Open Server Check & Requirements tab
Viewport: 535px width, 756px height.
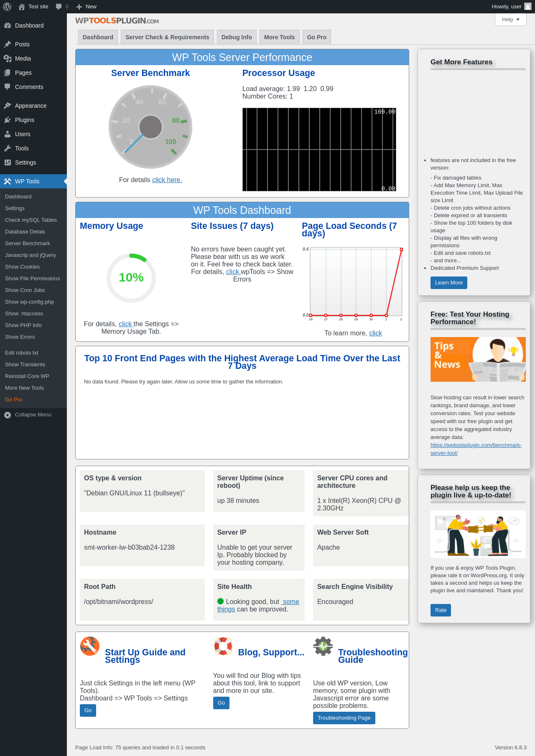click(x=167, y=37)
